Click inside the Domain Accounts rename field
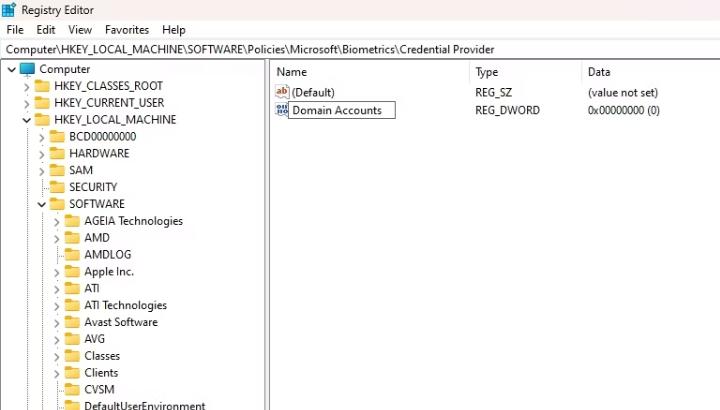 click(342, 110)
